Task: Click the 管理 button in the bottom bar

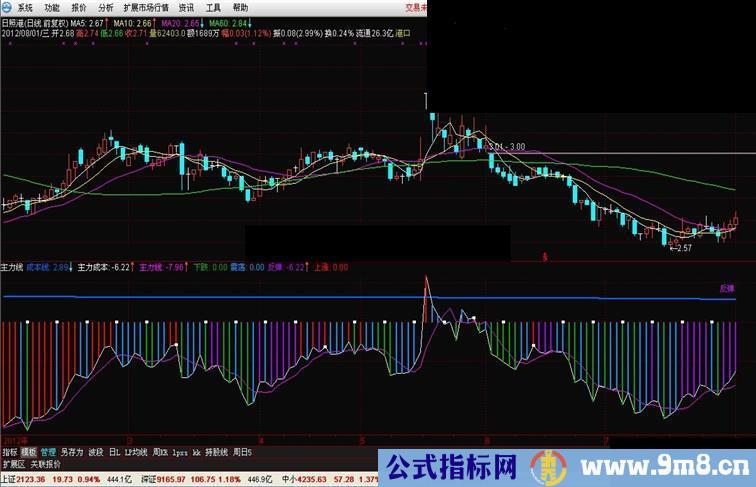Action: [x=48, y=452]
